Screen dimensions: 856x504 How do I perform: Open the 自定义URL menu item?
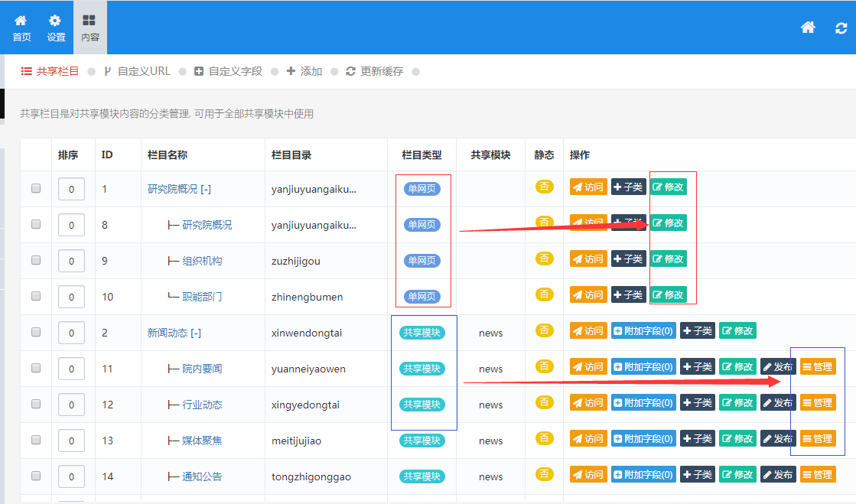point(137,72)
